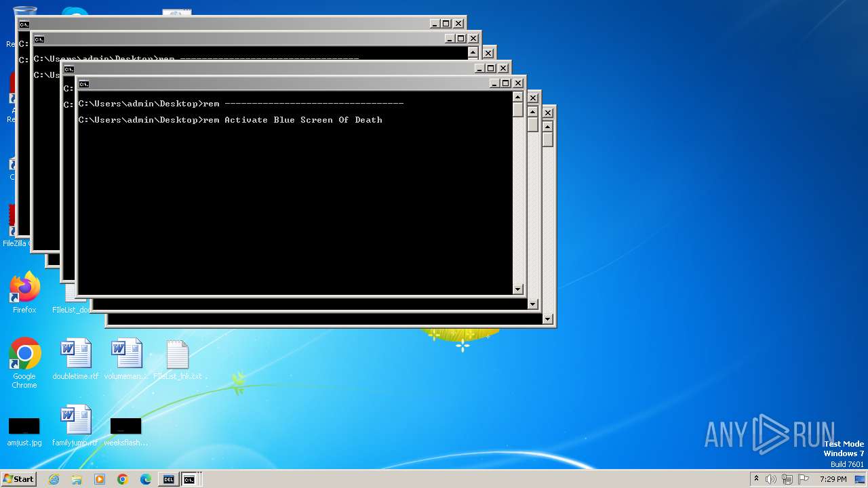This screenshot has height=488, width=868.
Task: Open the Action Center flag icon
Action: [802, 479]
